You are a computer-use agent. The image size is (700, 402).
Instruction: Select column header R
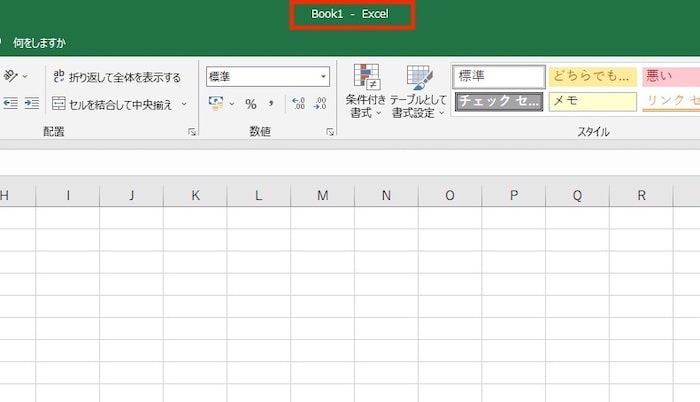pos(641,195)
